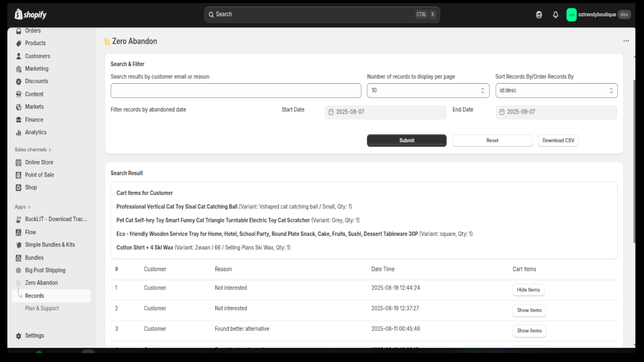Viewport: 644px width, 362px height.
Task: Show items for record 3
Action: point(529,331)
